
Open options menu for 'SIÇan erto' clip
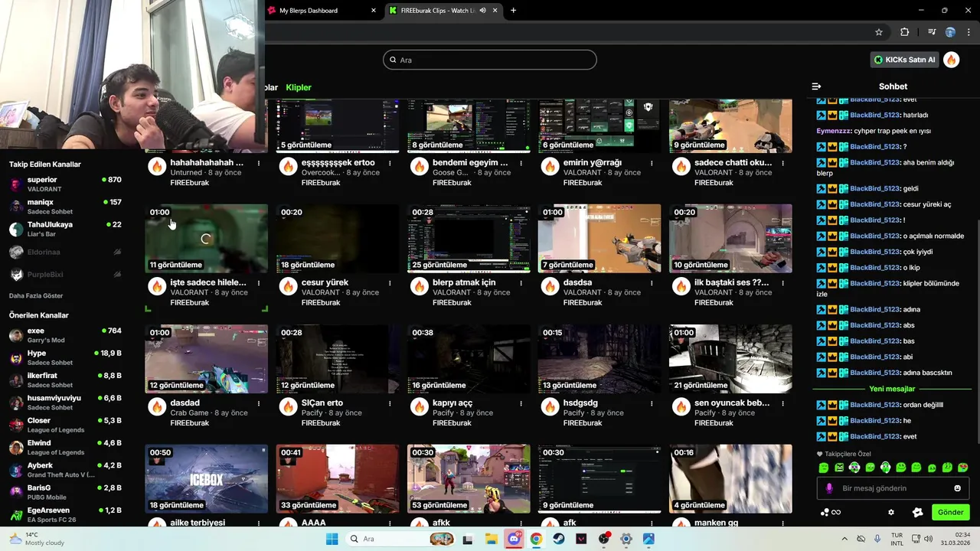click(390, 403)
